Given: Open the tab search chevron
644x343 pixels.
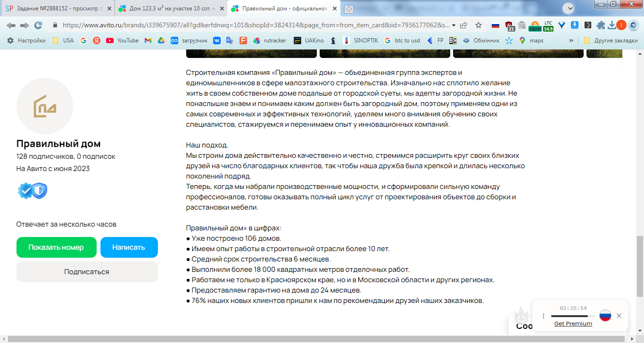Looking at the screenshot, I should pyautogui.click(x=569, y=8).
